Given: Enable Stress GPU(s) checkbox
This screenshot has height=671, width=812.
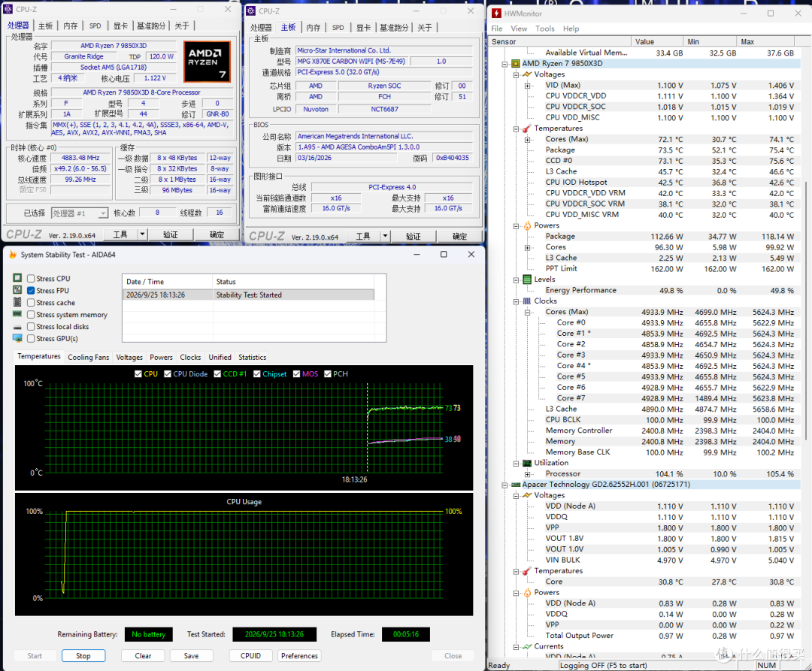Looking at the screenshot, I should coord(31,338).
